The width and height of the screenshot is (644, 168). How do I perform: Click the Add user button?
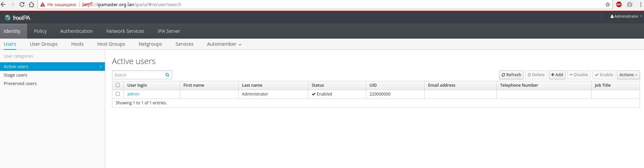pos(557,75)
